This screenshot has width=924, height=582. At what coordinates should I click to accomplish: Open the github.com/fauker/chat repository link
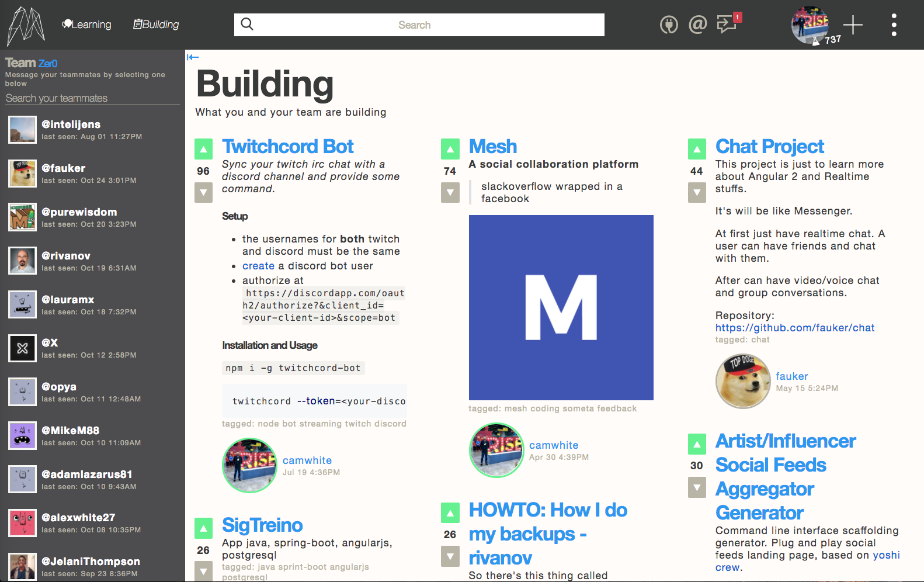(795, 328)
